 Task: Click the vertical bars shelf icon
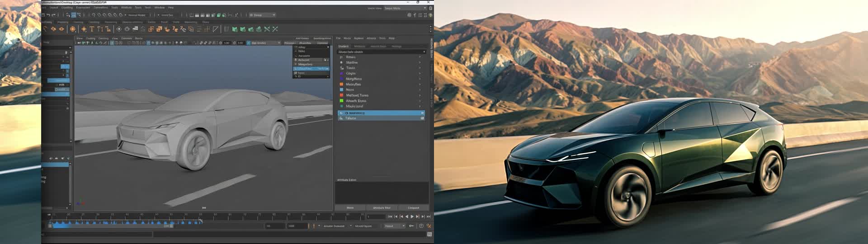coord(226,29)
